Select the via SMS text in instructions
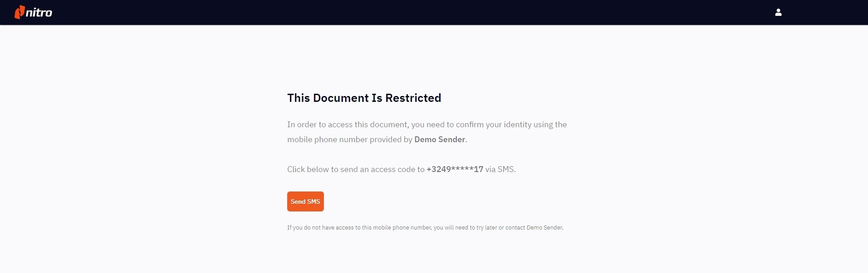Screen dimensions: 868x273 (x=500, y=169)
